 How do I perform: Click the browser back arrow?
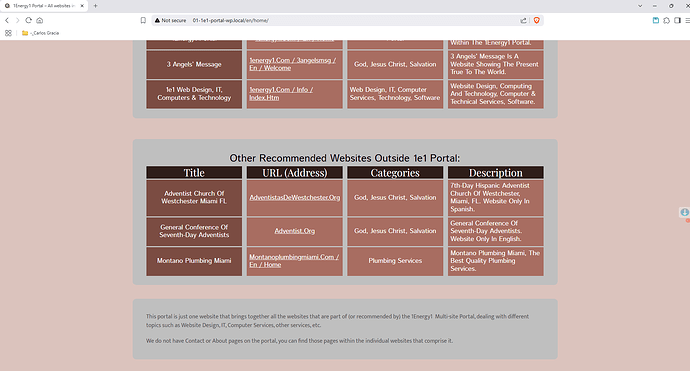7,20
